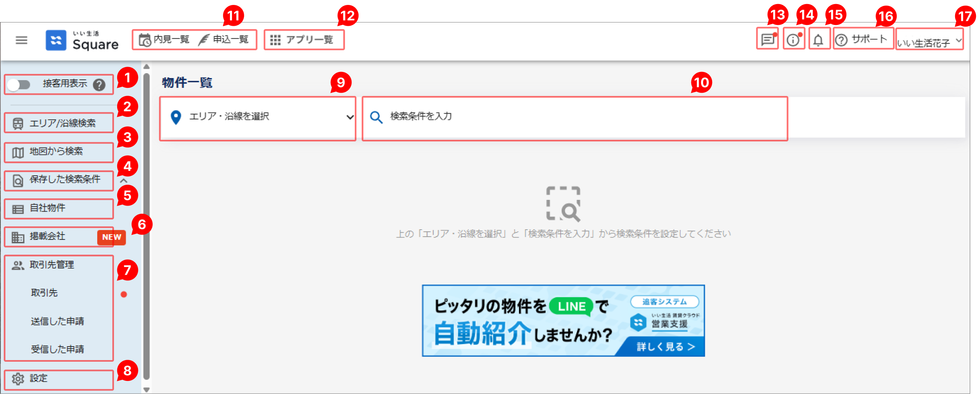Screen dimensions: 980x394
Task: Open the information notices icon
Action: (x=793, y=40)
